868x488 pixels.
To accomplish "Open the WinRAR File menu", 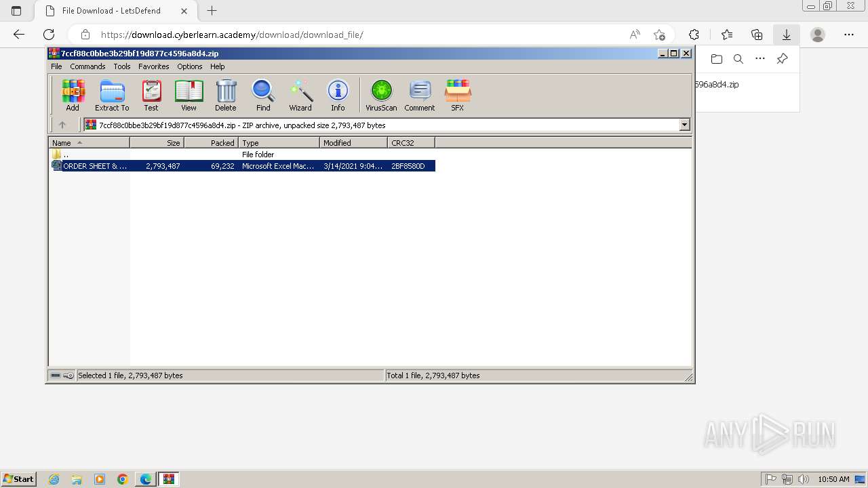I will [56, 66].
